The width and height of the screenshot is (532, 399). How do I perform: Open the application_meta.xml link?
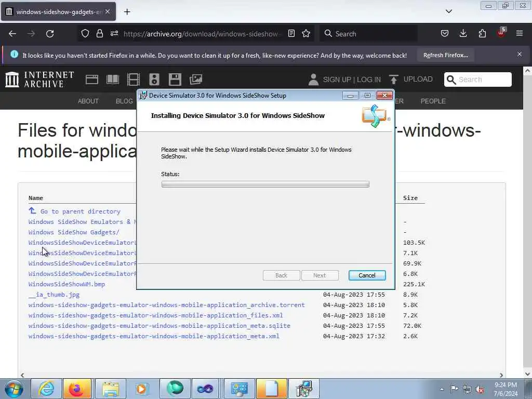coord(154,336)
